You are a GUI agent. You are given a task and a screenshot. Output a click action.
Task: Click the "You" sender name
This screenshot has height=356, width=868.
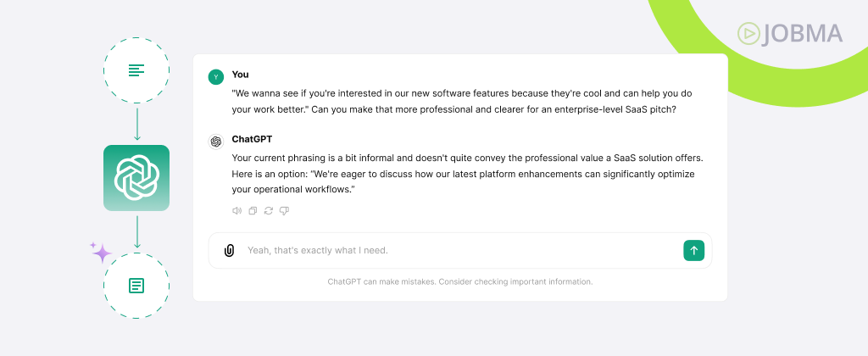point(240,75)
